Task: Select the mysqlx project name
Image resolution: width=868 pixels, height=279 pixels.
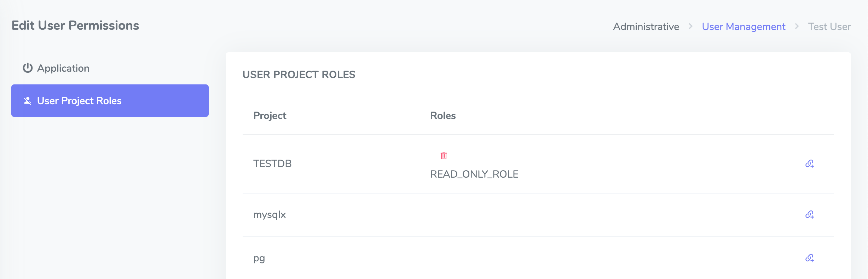Action: pos(269,215)
